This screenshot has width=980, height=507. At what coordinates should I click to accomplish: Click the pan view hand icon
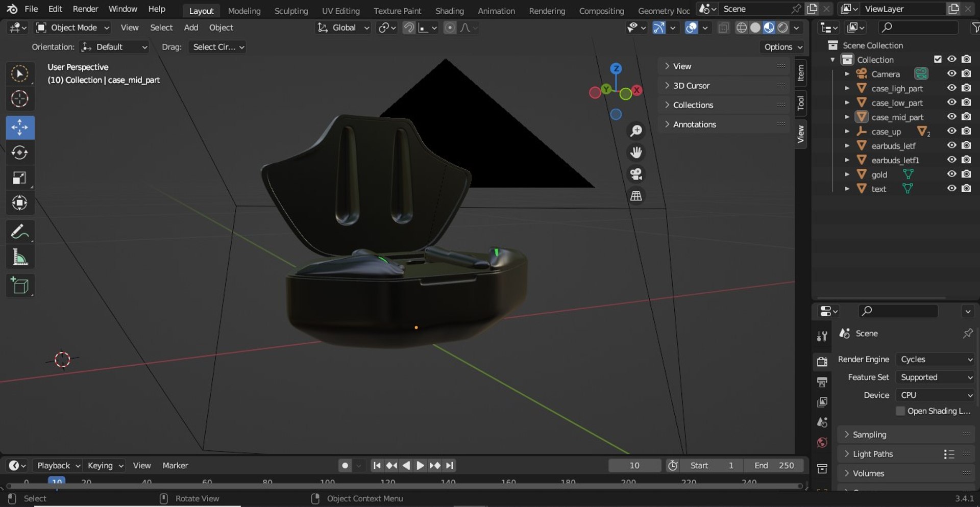pos(636,153)
